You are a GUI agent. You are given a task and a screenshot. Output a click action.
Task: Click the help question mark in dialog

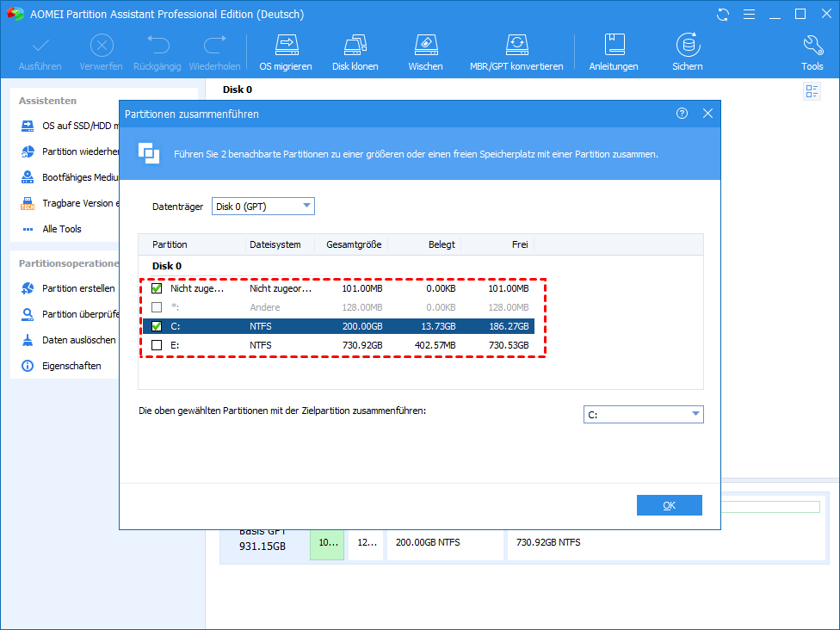point(682,114)
